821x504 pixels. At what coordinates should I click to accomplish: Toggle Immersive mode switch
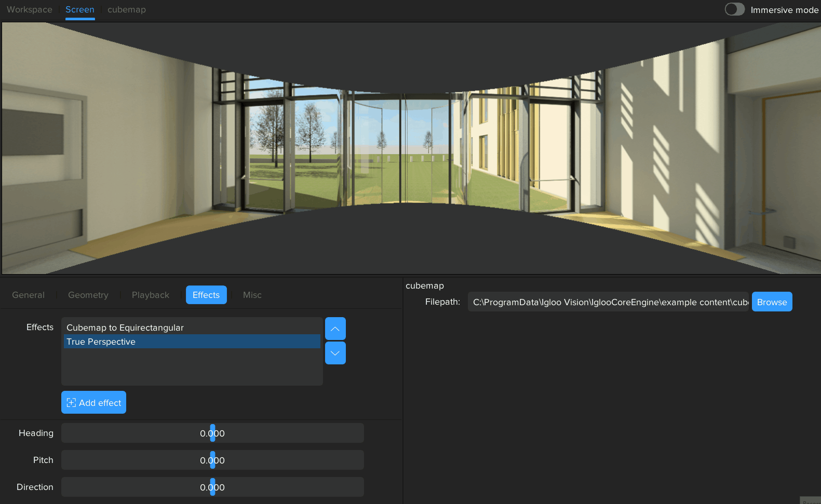734,9
